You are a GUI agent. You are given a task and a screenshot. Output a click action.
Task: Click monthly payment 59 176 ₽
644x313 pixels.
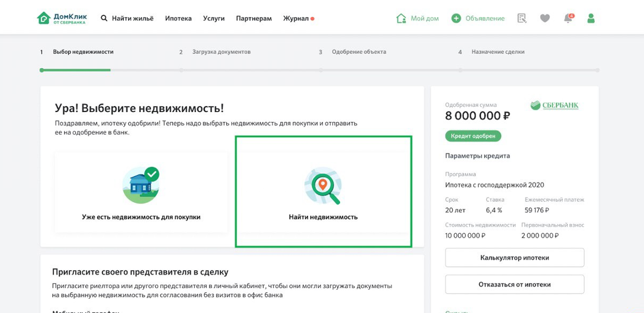click(x=537, y=210)
